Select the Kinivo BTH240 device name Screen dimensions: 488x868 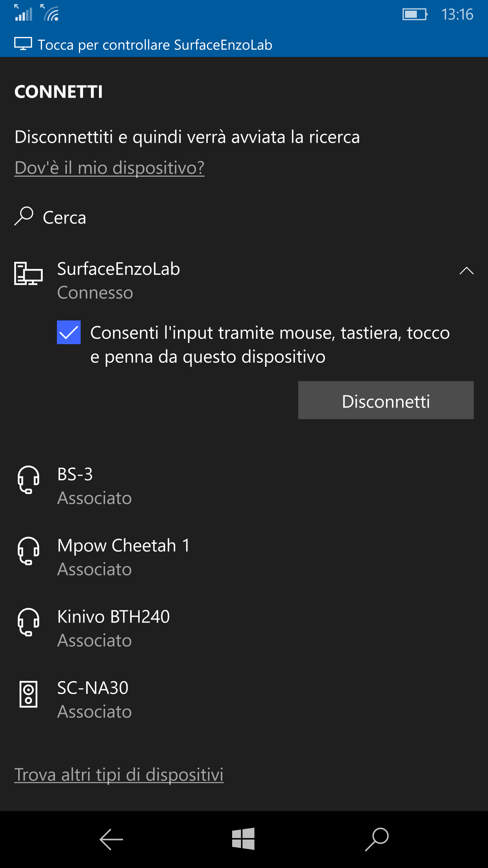coord(114,616)
